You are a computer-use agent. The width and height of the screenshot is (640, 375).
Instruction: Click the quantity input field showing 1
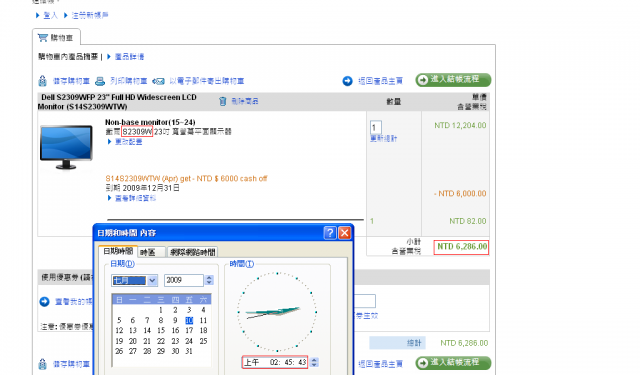pyautogui.click(x=376, y=127)
